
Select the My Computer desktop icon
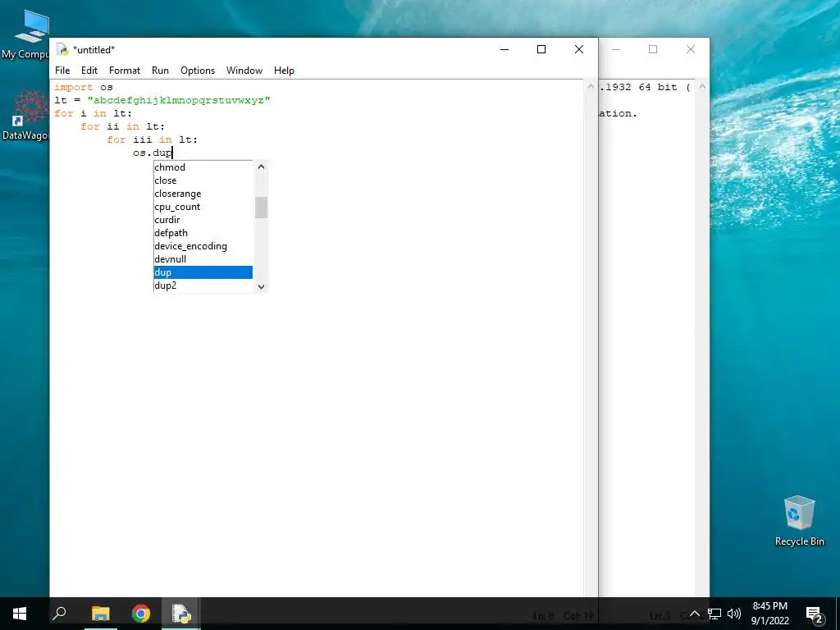click(25, 34)
